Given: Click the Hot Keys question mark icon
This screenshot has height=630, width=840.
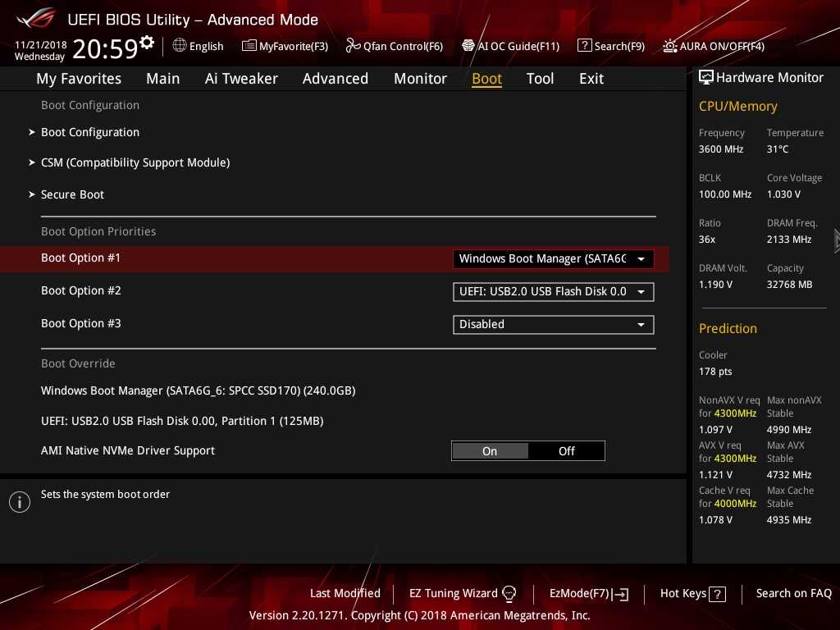Looking at the screenshot, I should [x=717, y=594].
